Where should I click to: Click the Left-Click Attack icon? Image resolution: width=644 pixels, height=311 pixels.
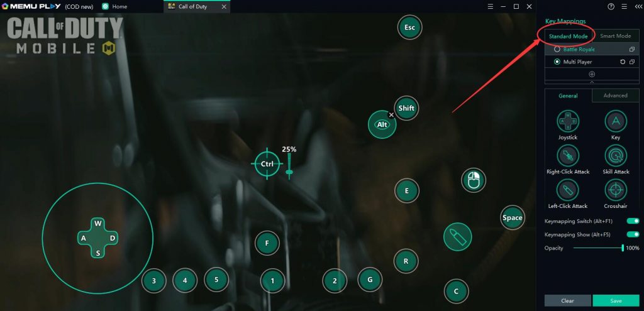point(568,190)
